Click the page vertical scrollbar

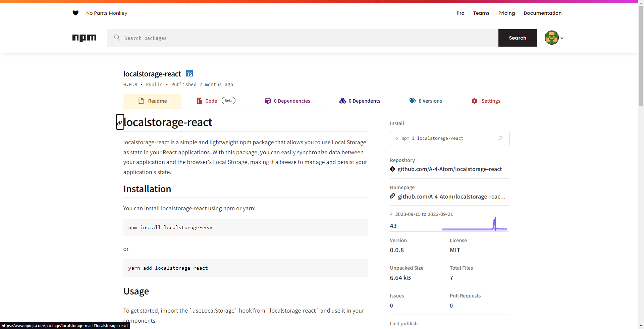tap(641, 56)
